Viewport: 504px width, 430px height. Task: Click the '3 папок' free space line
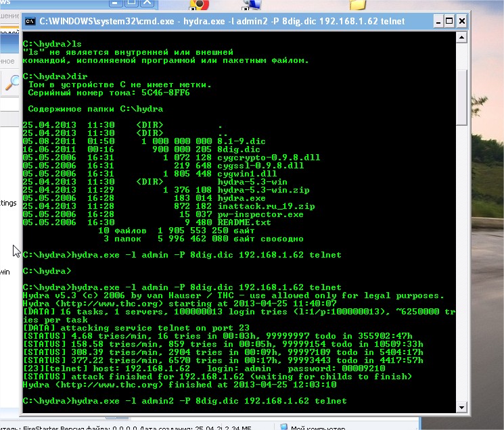[204, 239]
